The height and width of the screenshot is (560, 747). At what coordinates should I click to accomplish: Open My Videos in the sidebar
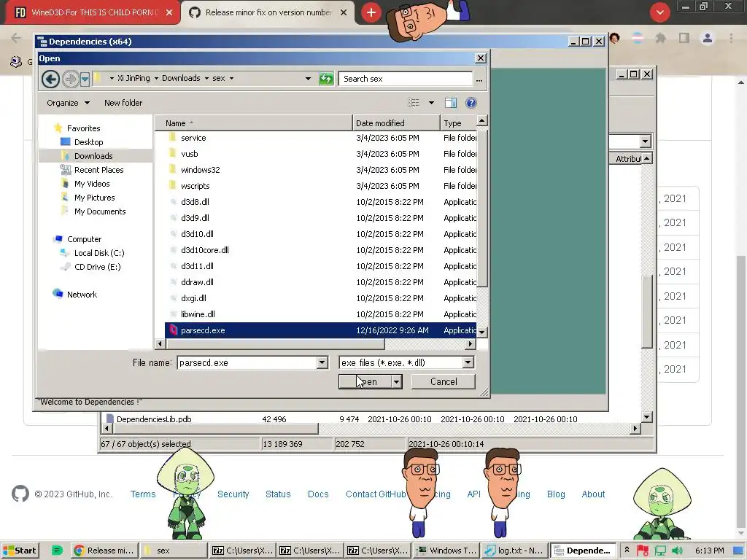click(x=92, y=184)
